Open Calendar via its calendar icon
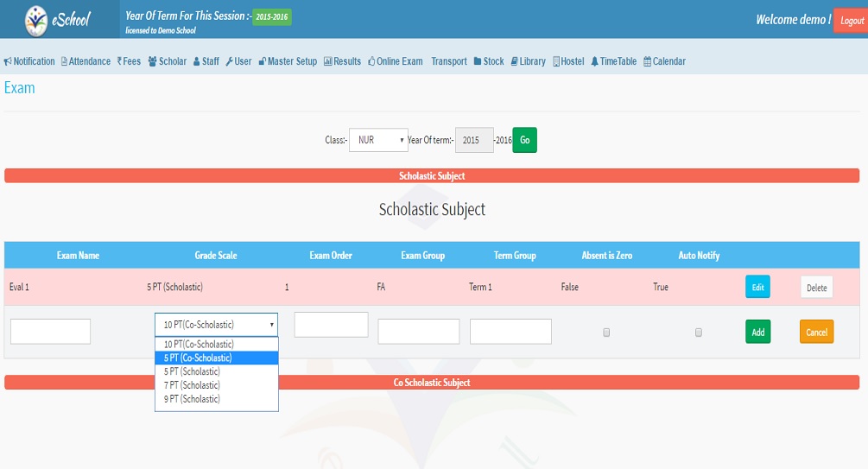 click(647, 61)
